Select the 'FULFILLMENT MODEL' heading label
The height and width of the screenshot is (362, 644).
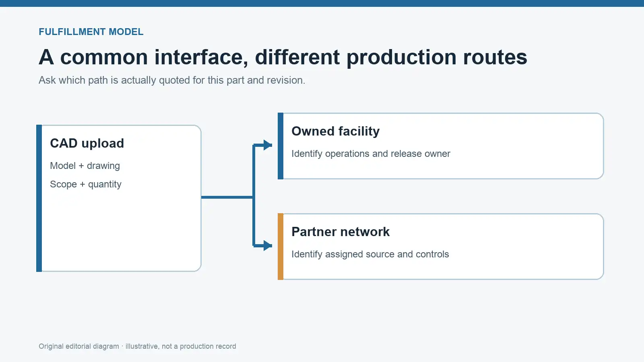click(x=91, y=32)
